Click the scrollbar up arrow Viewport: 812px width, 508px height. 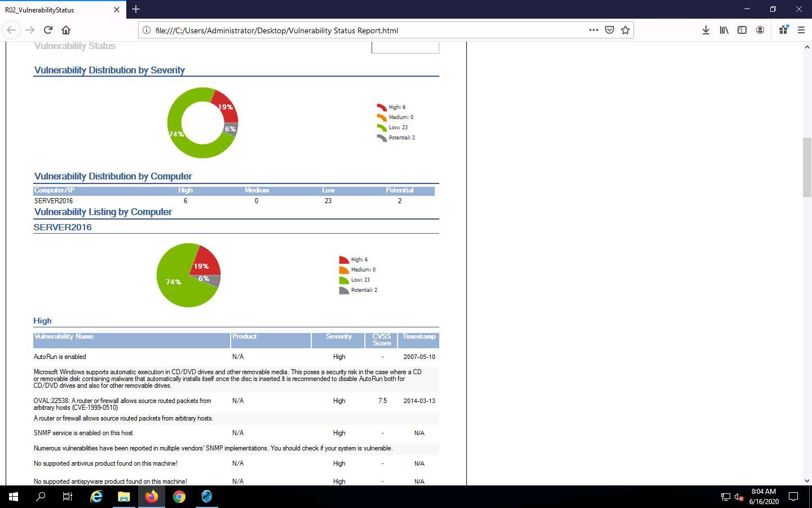pyautogui.click(x=807, y=47)
